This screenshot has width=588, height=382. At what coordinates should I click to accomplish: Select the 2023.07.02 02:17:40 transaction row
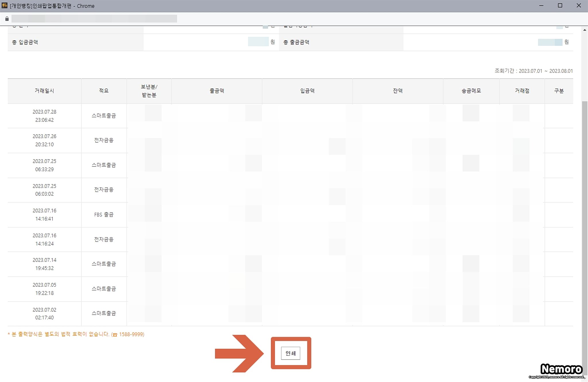(x=44, y=314)
